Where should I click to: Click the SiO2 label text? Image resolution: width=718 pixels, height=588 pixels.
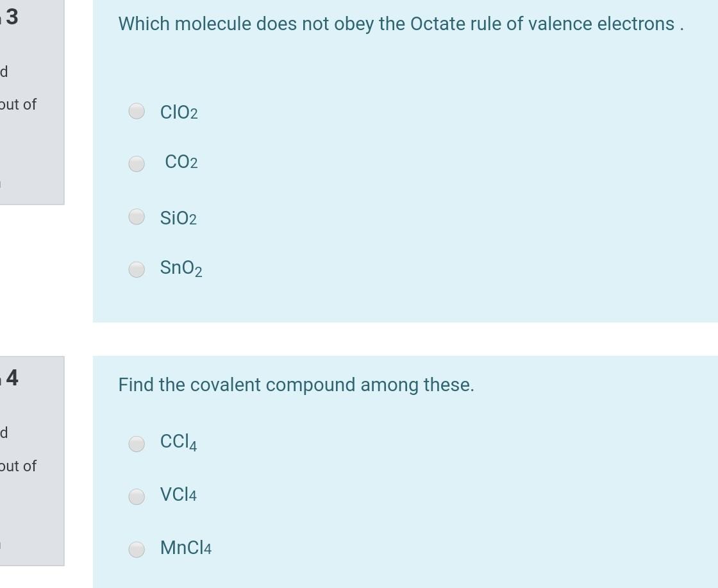coord(178,217)
